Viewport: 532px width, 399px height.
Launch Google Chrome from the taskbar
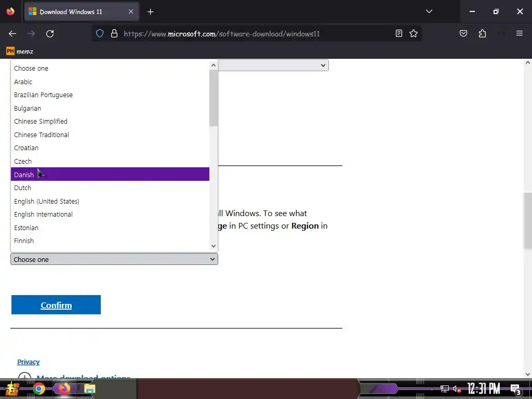[x=39, y=389]
